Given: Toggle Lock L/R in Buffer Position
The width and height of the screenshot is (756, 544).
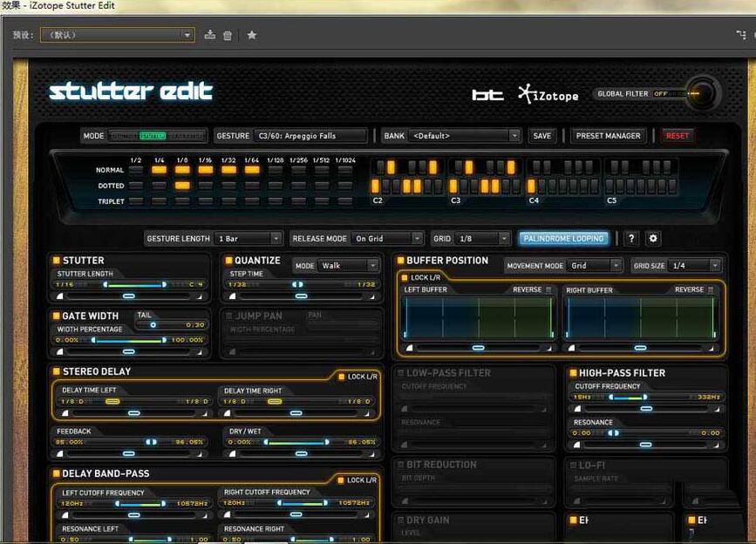Looking at the screenshot, I should (x=405, y=277).
